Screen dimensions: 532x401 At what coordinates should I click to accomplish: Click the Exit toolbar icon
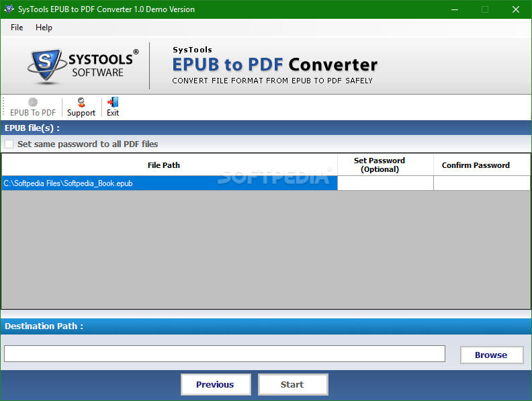[113, 107]
